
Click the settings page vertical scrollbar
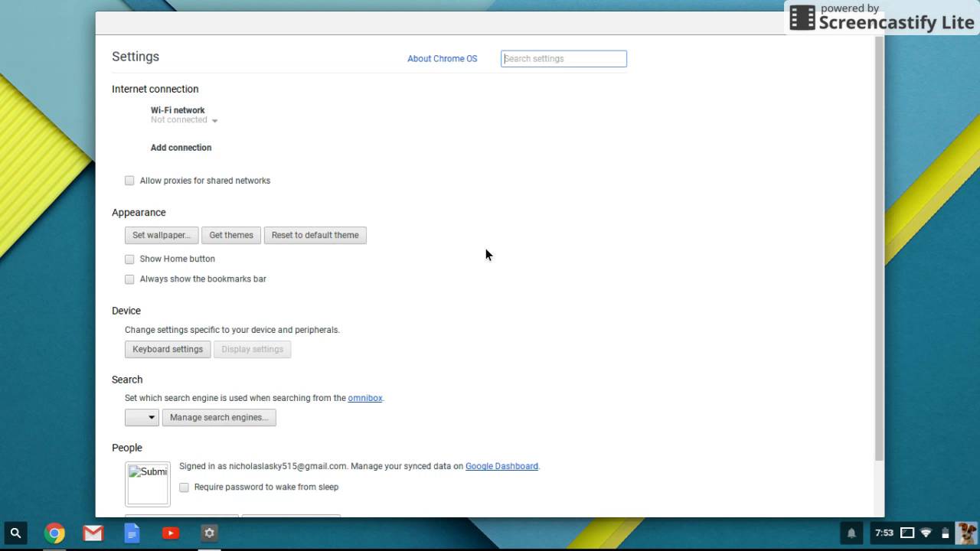click(879, 248)
